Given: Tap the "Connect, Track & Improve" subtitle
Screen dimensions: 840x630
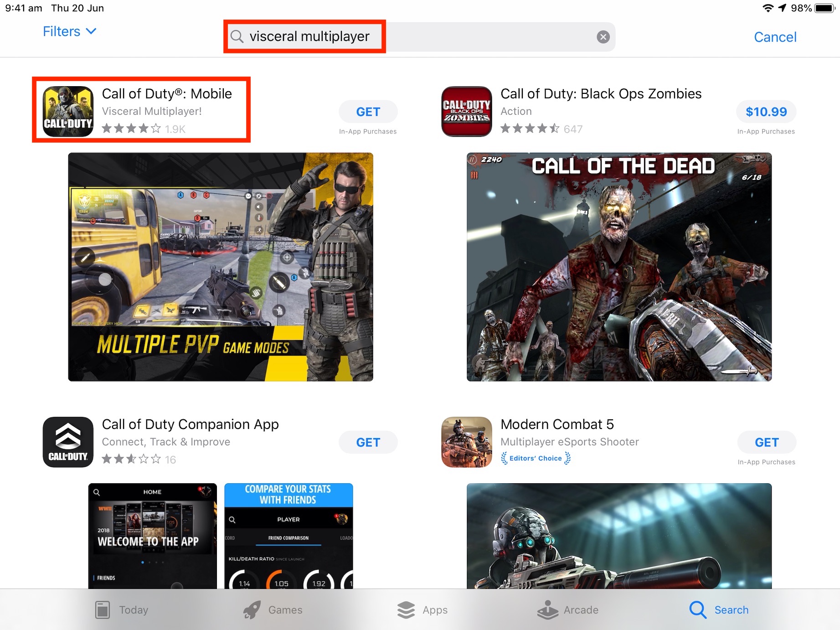Looking at the screenshot, I should coord(166,442).
